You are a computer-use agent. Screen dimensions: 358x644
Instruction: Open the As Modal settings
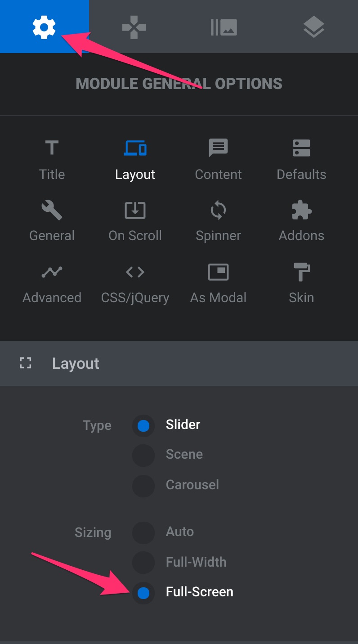218,283
